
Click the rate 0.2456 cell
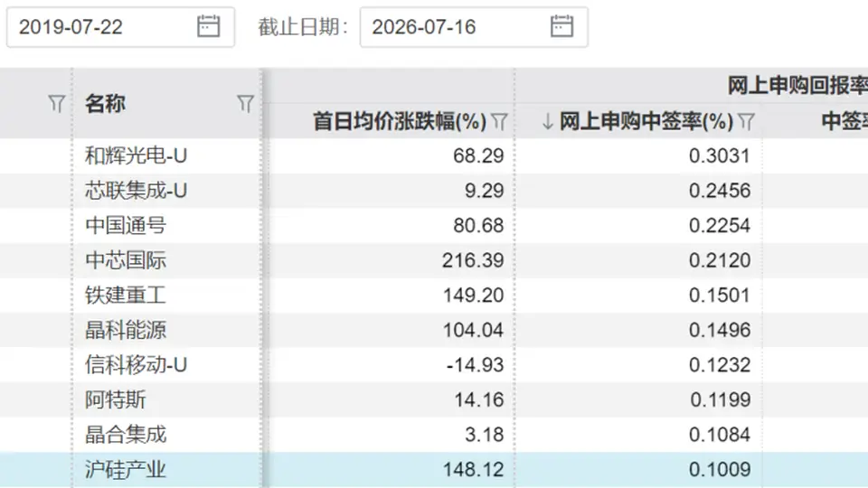click(x=720, y=191)
